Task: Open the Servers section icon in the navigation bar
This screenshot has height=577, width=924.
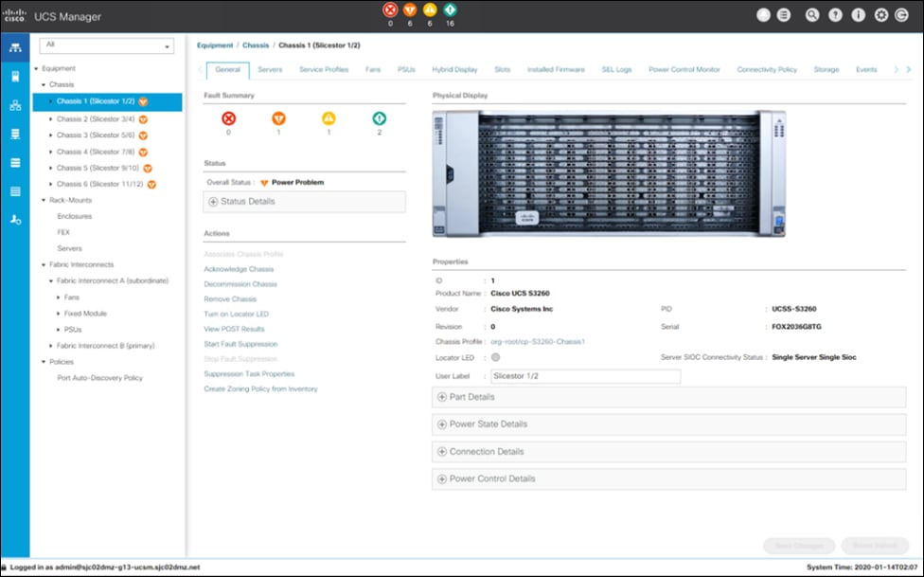Action: coord(15,77)
